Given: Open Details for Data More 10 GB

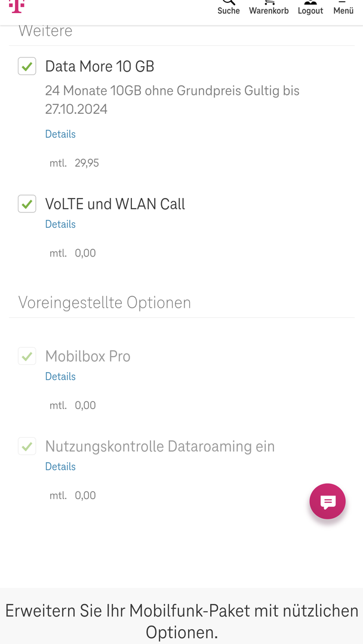Looking at the screenshot, I should (60, 134).
